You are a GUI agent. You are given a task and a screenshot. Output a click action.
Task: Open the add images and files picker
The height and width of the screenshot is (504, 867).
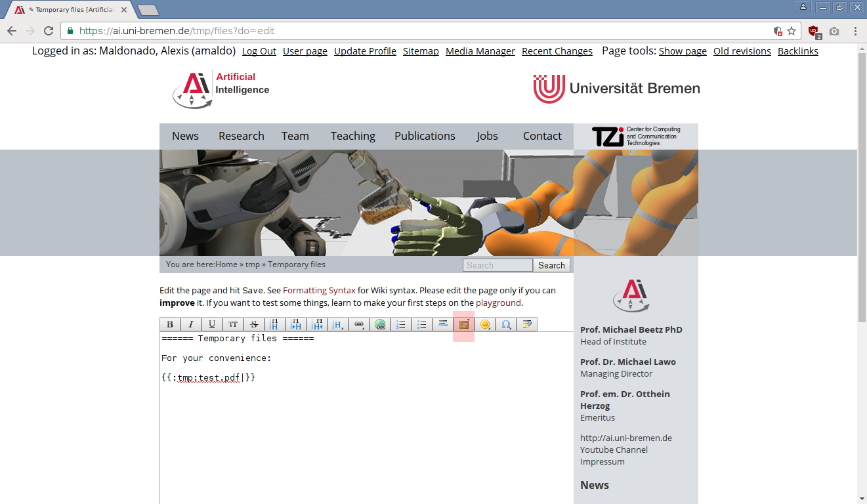coord(463,324)
